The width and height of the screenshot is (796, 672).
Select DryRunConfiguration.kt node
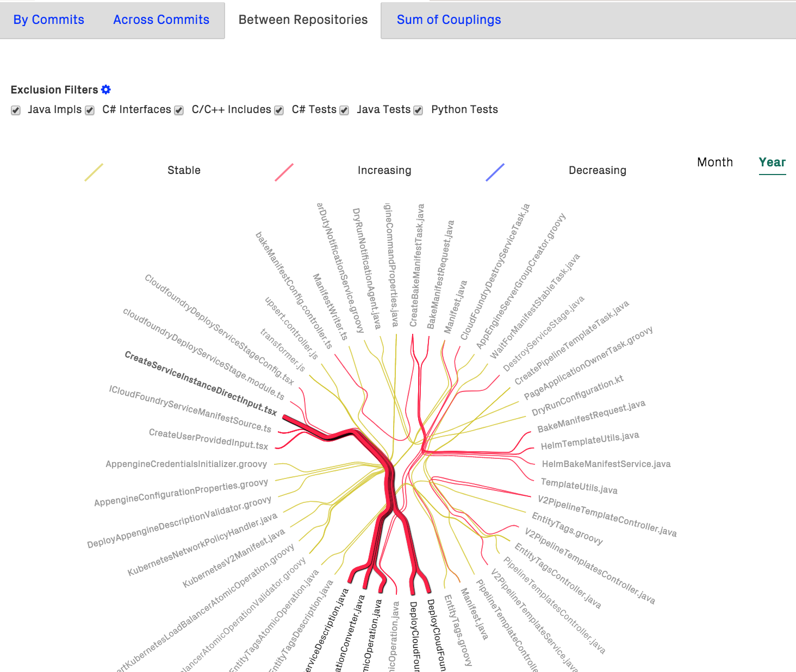(577, 396)
